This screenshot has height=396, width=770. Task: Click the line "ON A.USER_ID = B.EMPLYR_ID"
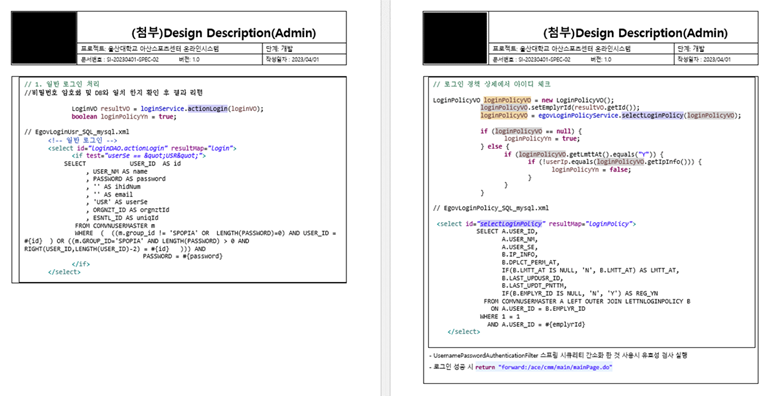tap(538, 309)
